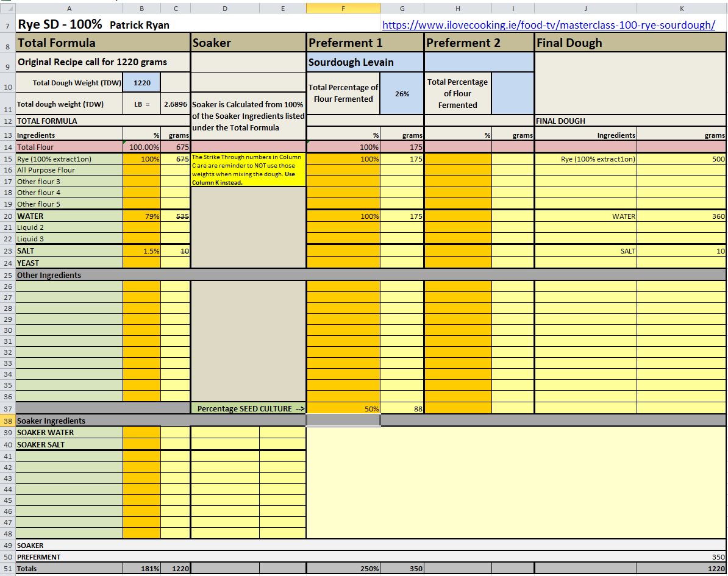Click the row 38 header
Image resolution: width=728 pixels, height=576 pixels.
pos(7,421)
